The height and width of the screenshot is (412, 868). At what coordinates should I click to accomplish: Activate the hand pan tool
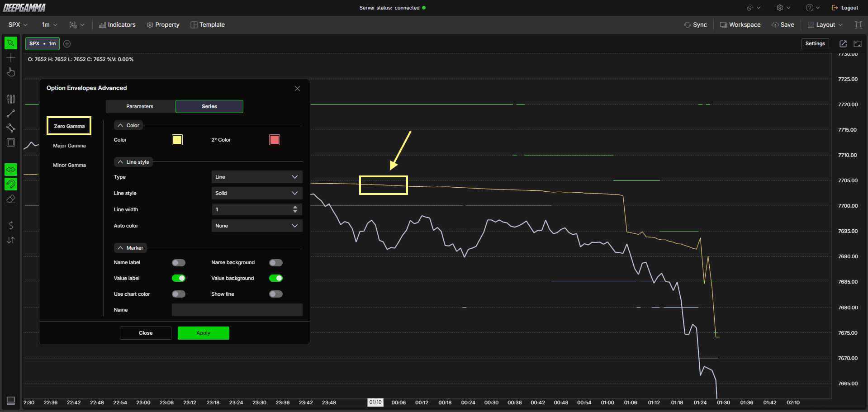pos(11,72)
